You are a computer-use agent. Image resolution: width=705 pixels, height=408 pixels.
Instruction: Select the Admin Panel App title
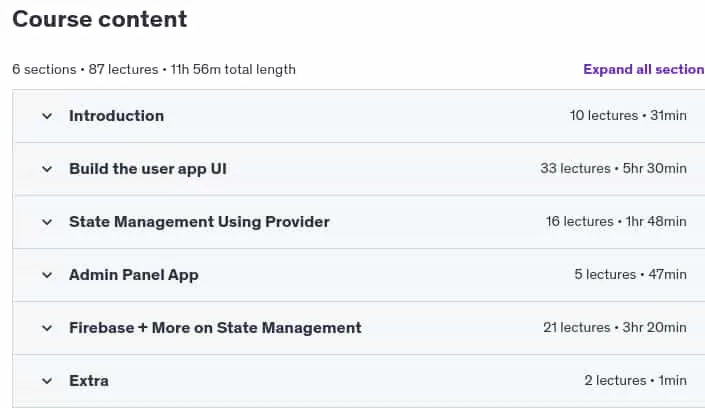134,275
